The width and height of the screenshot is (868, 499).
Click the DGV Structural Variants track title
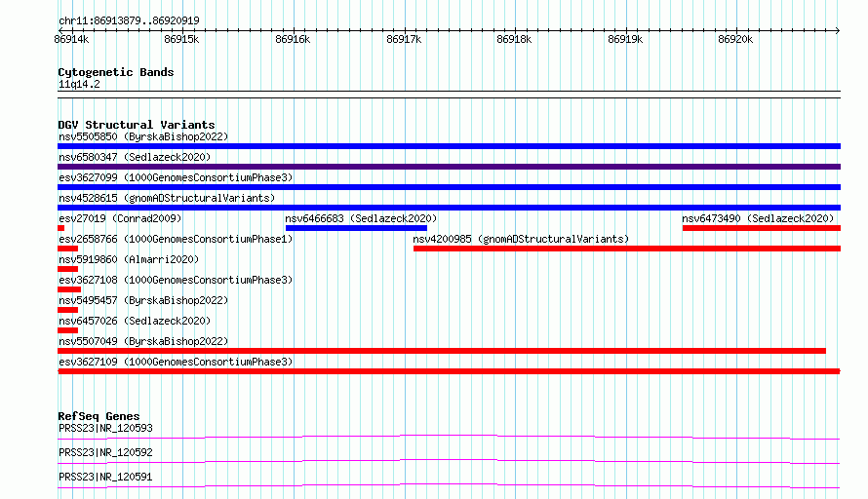click(137, 125)
